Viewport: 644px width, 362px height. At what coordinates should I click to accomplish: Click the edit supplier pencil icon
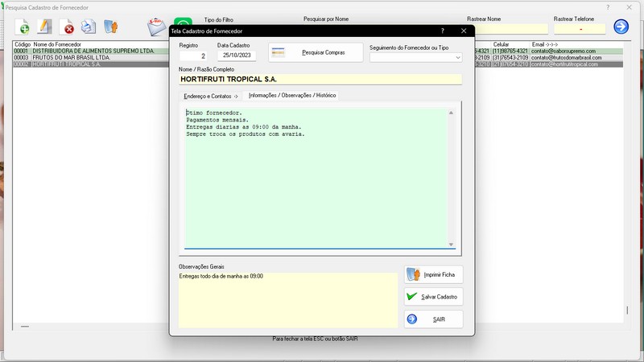(44, 27)
